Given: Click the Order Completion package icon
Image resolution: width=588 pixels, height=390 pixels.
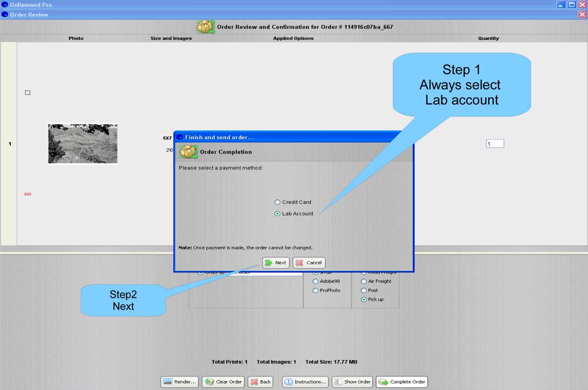Looking at the screenshot, I should (x=189, y=152).
